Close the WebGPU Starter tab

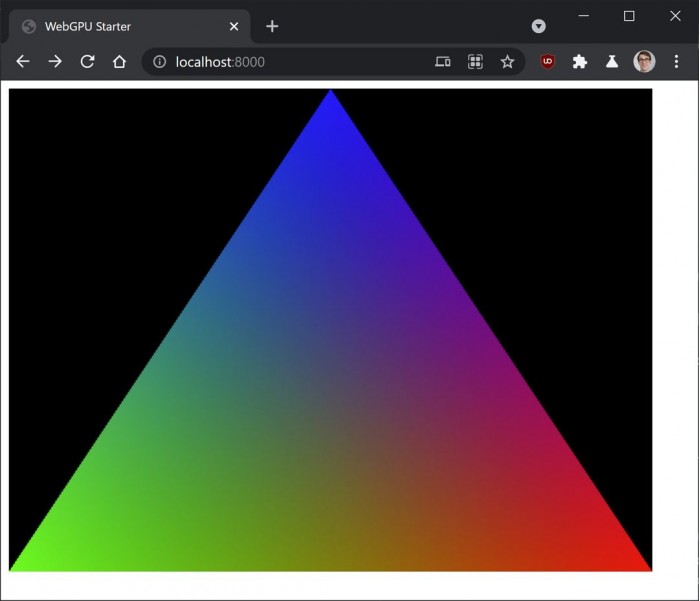pos(234,26)
